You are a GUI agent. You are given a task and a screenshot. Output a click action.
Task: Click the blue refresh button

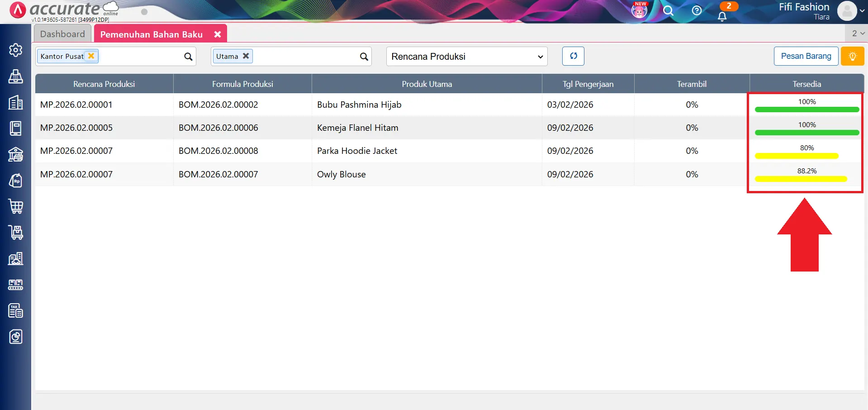pyautogui.click(x=573, y=56)
